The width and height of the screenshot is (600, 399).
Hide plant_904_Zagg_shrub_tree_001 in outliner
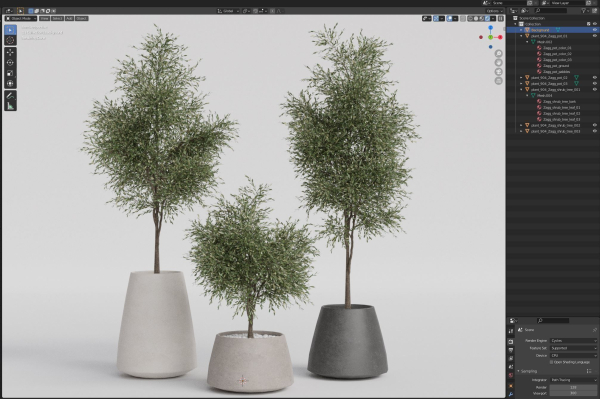595,90
